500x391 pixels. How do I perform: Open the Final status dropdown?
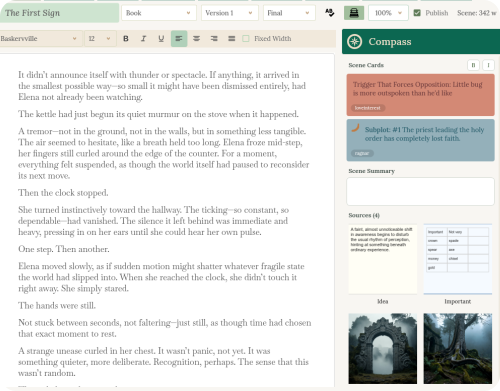(289, 13)
